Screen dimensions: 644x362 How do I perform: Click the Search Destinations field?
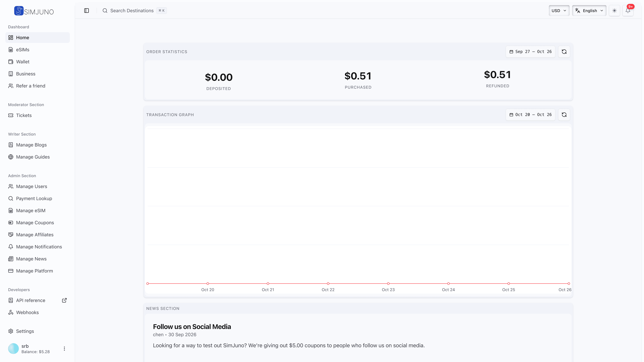tap(135, 11)
